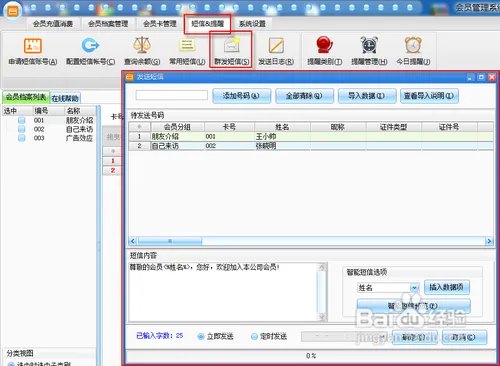The image size is (500, 366).
Task: Check the box for 002 自己来访
Action: (x=21, y=129)
